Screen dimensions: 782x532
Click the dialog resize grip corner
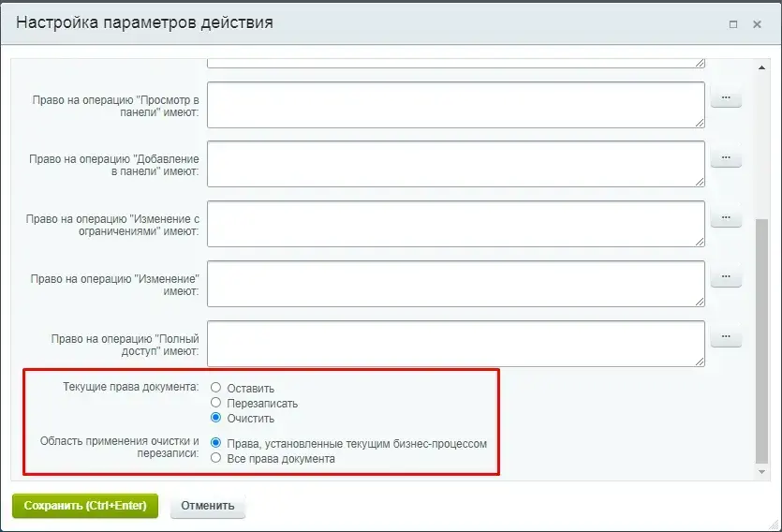pos(774,524)
